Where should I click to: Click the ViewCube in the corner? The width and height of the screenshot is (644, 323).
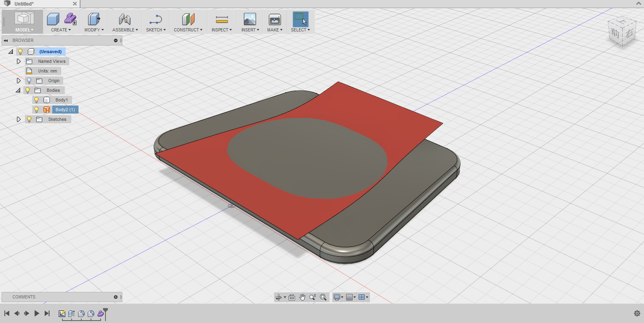point(622,32)
